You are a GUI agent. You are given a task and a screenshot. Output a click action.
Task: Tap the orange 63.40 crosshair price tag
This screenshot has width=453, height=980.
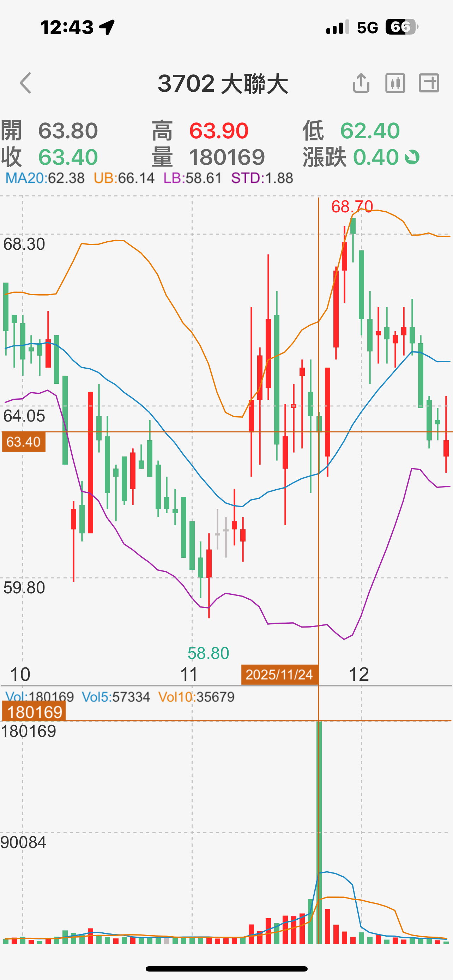point(24,442)
